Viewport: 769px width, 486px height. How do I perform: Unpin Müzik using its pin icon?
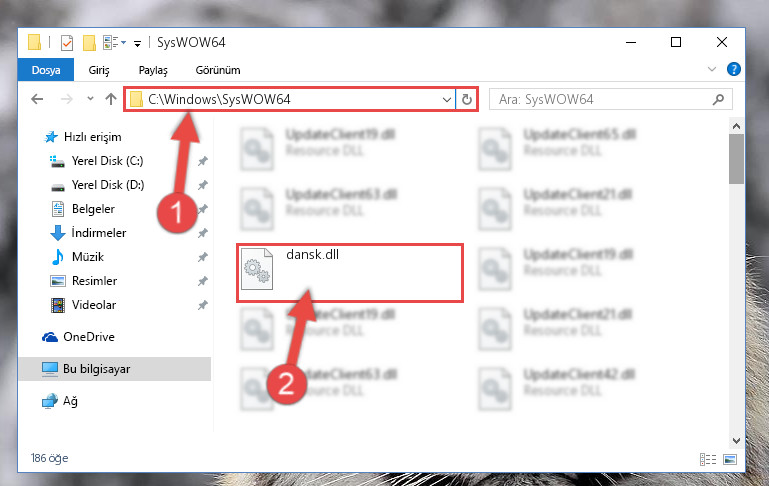click(203, 257)
